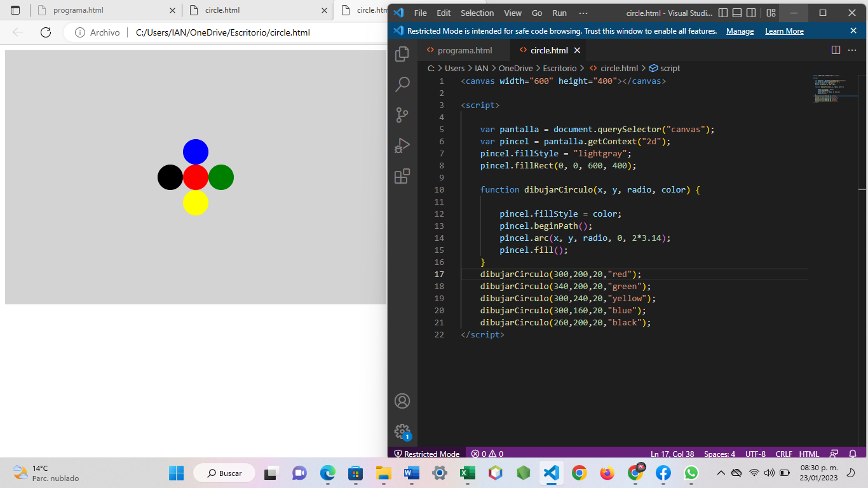Open the Extensions view
This screenshot has height=488, width=868.
point(402,176)
